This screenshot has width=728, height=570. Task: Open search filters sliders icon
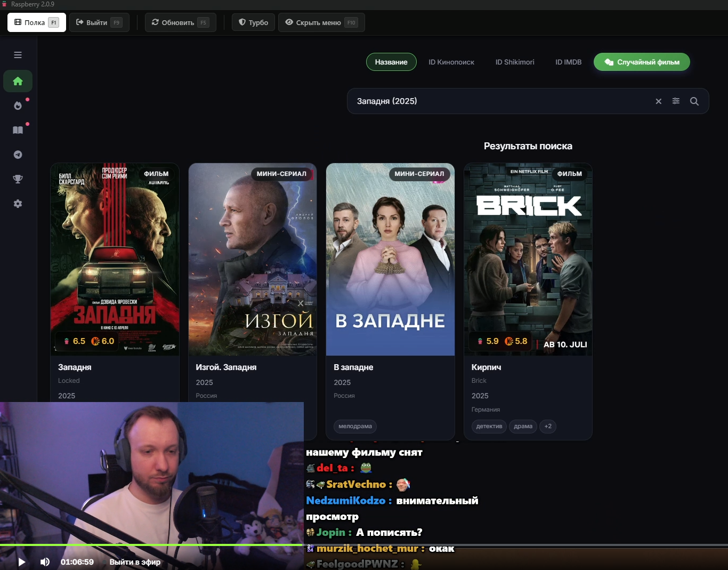tap(676, 101)
